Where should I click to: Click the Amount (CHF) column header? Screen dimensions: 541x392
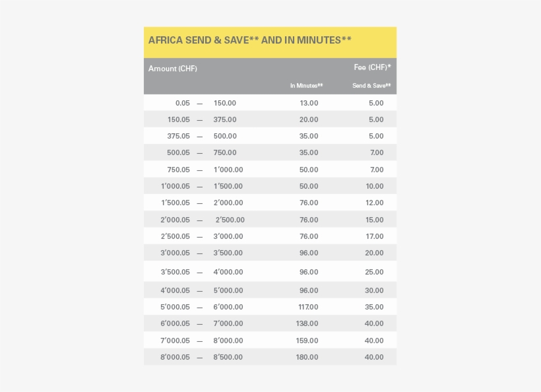pyautogui.click(x=172, y=69)
